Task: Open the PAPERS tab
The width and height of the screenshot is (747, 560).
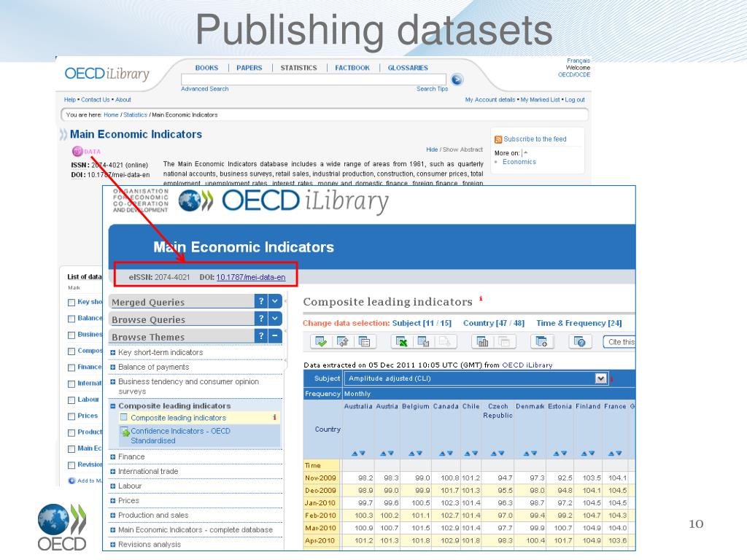Action: coord(249,68)
